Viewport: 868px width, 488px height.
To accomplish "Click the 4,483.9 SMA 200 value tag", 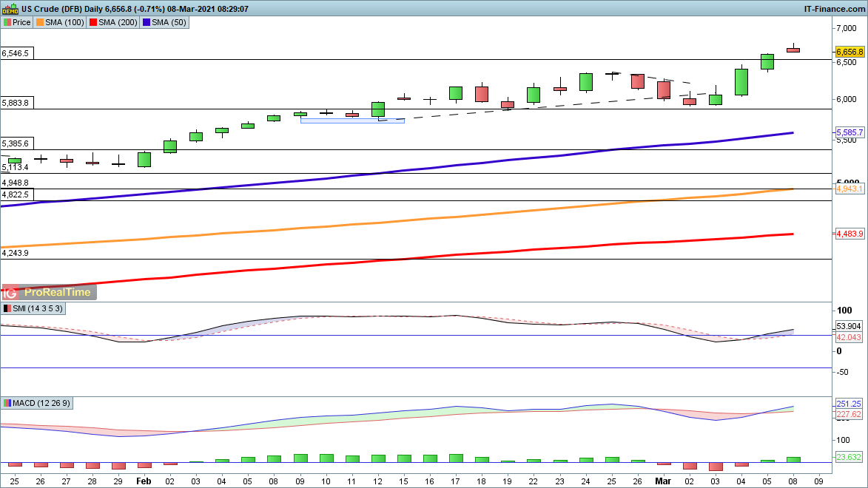I will [x=850, y=234].
